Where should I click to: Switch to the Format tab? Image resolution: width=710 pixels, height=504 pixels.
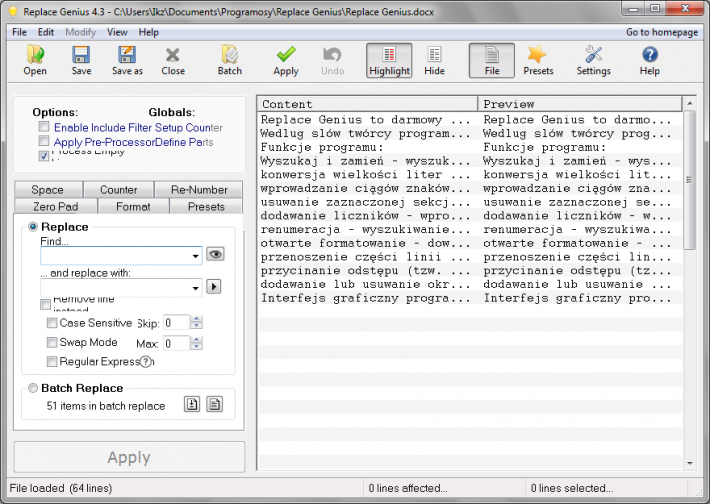click(133, 206)
